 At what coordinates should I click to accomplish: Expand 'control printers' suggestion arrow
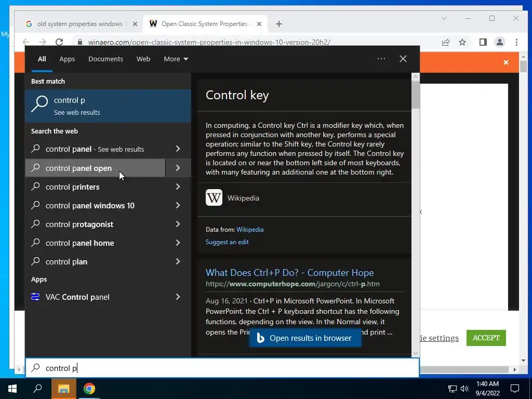tap(178, 187)
